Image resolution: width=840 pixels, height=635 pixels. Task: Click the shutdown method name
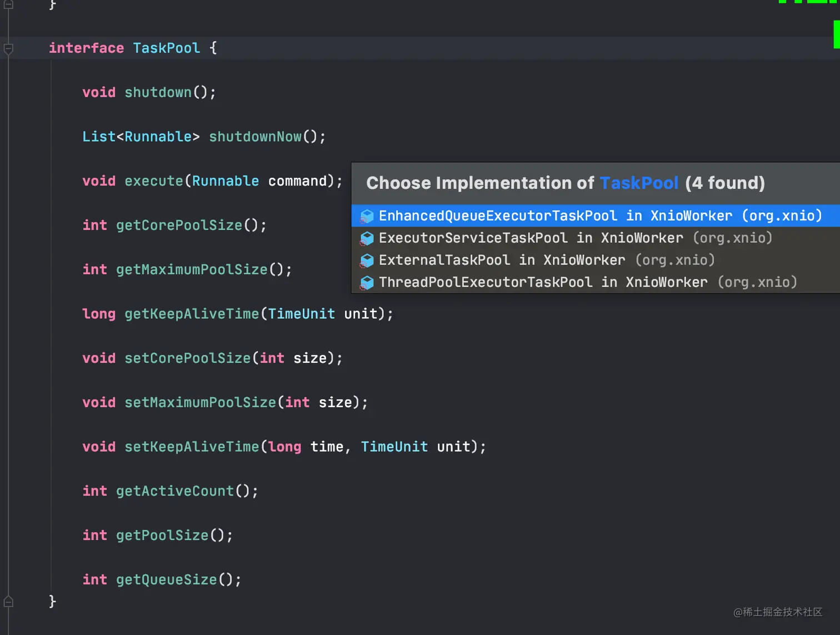158,92
